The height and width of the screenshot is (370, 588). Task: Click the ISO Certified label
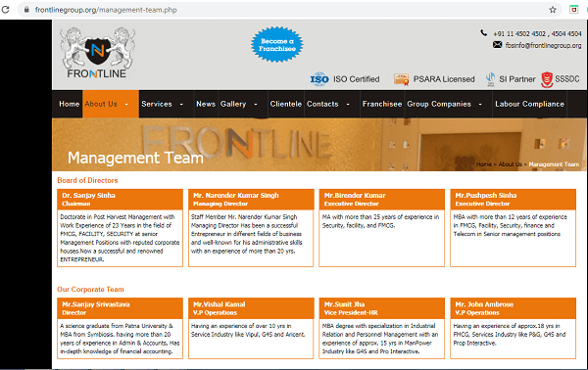tap(357, 79)
